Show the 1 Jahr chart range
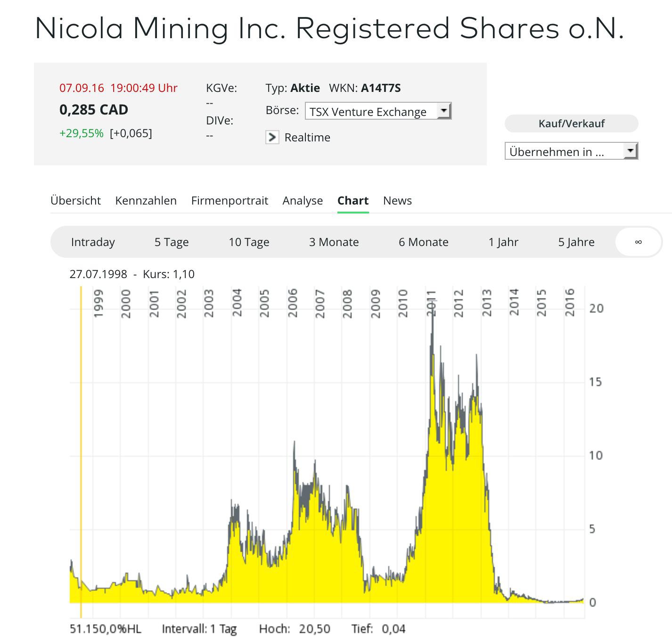Viewport: 672px width, 641px height. click(x=503, y=242)
